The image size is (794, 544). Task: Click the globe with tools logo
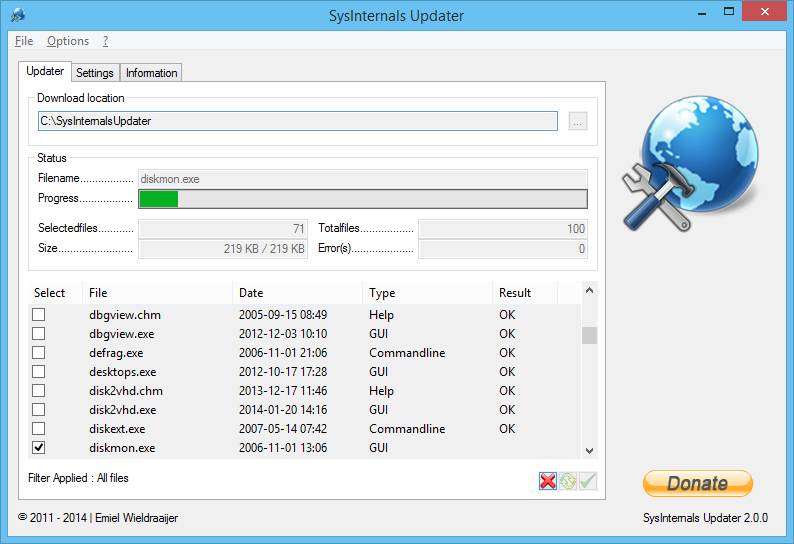691,164
